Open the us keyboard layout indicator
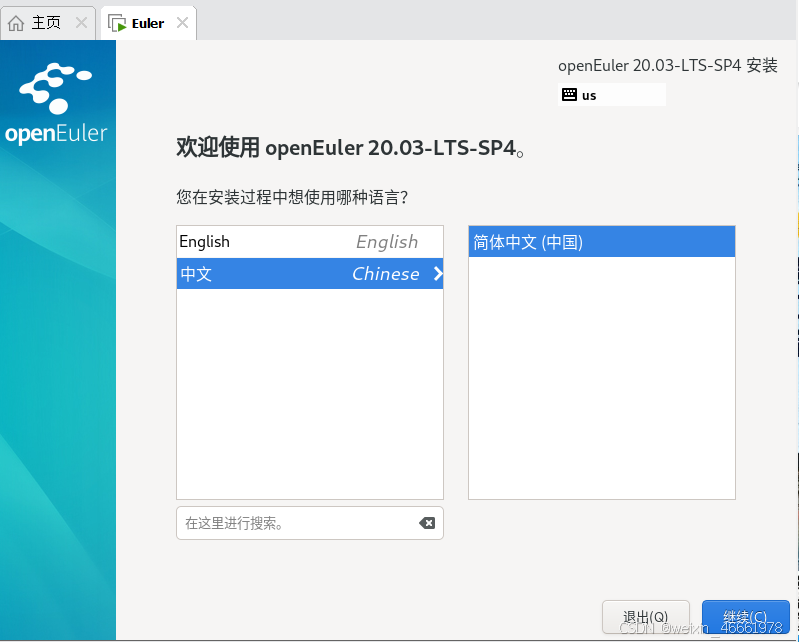 pyautogui.click(x=612, y=95)
